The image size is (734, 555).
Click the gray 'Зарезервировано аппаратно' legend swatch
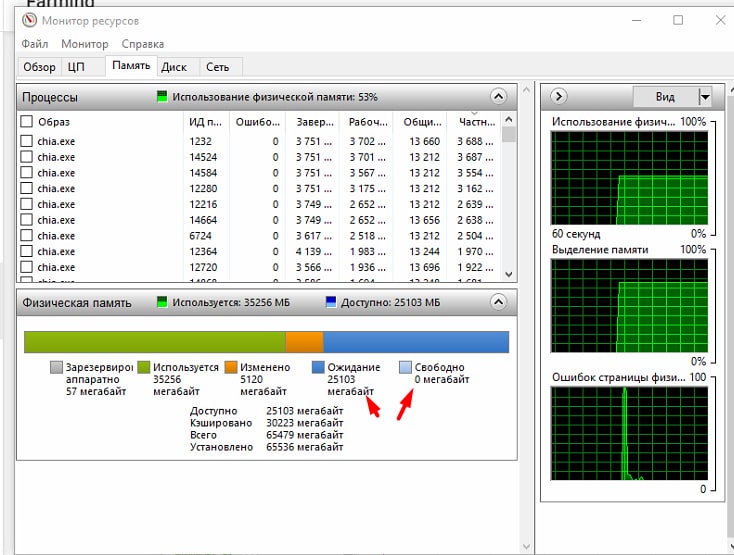56,367
